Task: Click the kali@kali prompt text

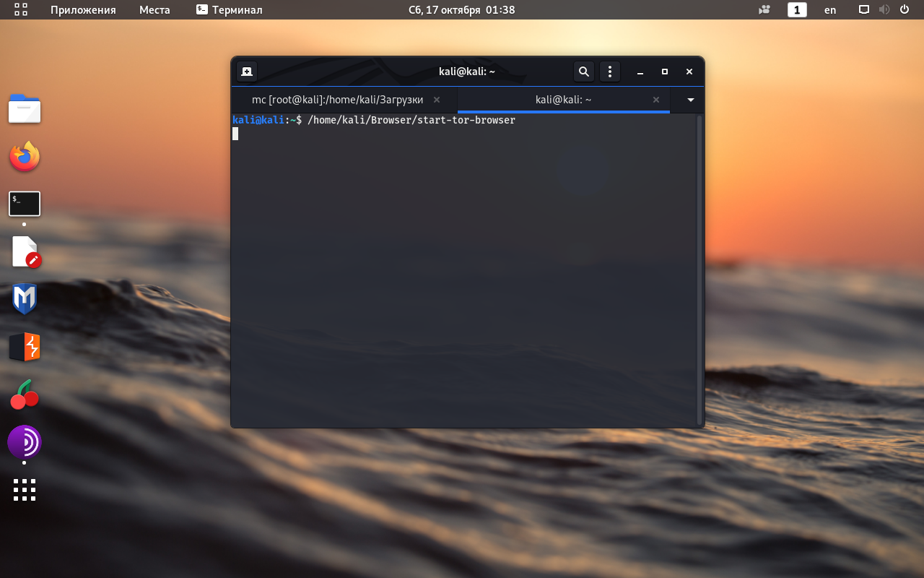Action: [x=258, y=120]
